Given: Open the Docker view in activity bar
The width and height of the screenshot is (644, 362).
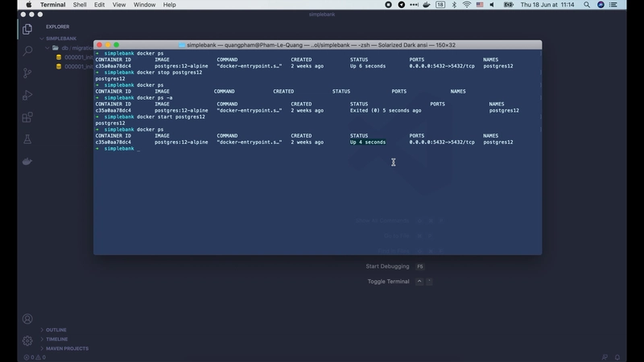Looking at the screenshot, I should pos(27,162).
